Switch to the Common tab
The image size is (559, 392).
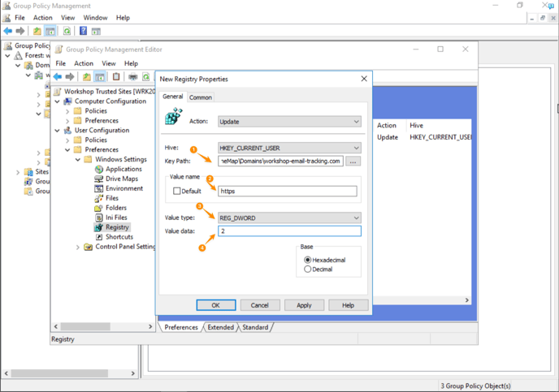pyautogui.click(x=201, y=97)
